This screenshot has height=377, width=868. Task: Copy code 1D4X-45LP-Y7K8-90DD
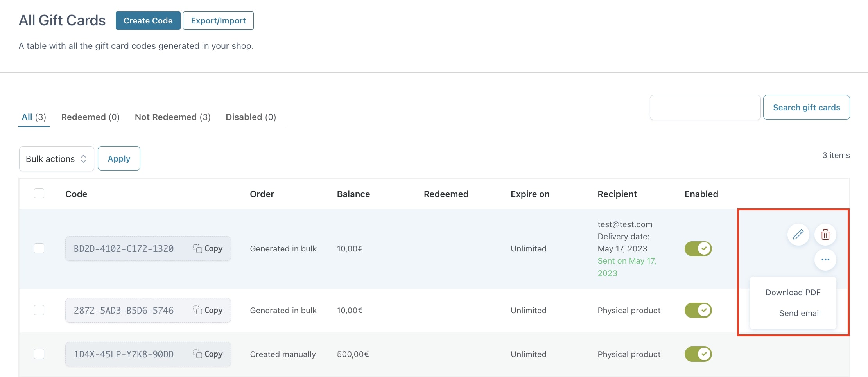coord(208,354)
